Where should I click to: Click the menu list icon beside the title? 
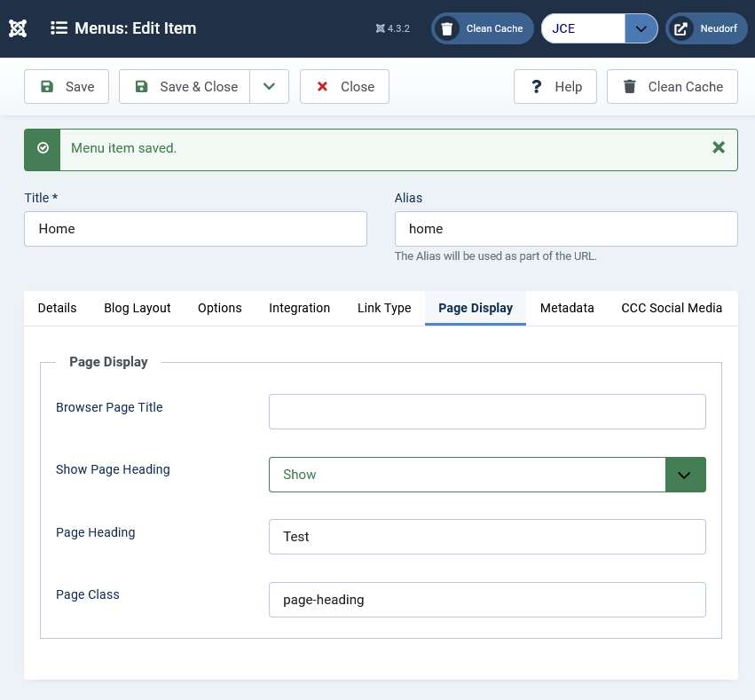click(x=59, y=28)
